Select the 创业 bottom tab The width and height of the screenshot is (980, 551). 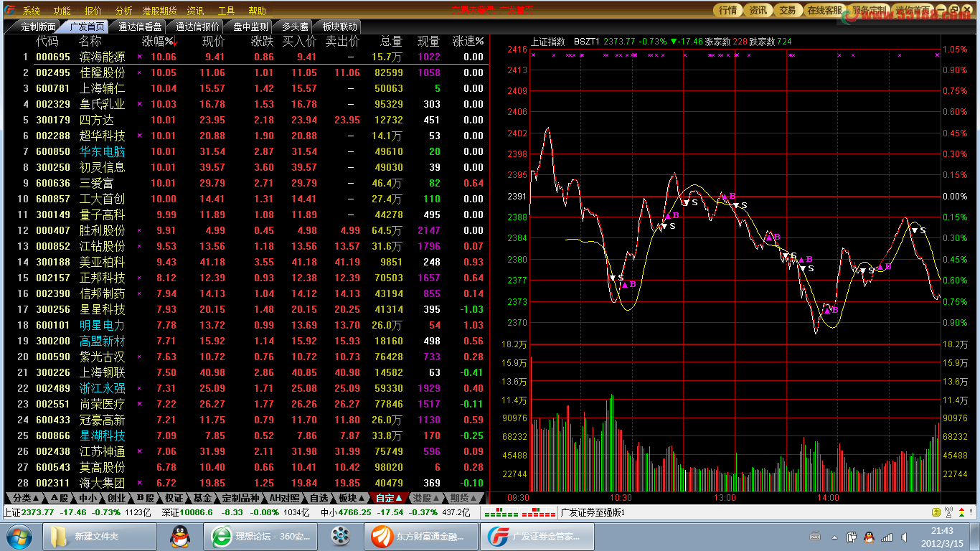(x=118, y=498)
